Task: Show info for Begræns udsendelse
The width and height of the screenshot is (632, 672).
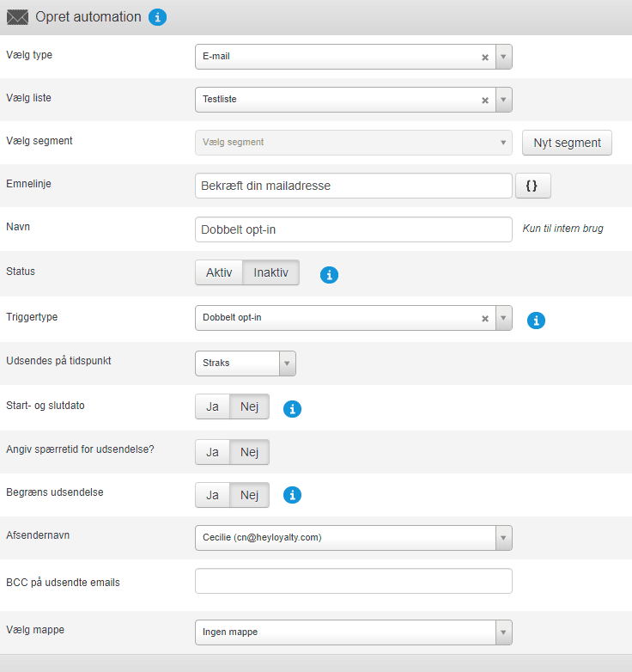Action: 292,496
